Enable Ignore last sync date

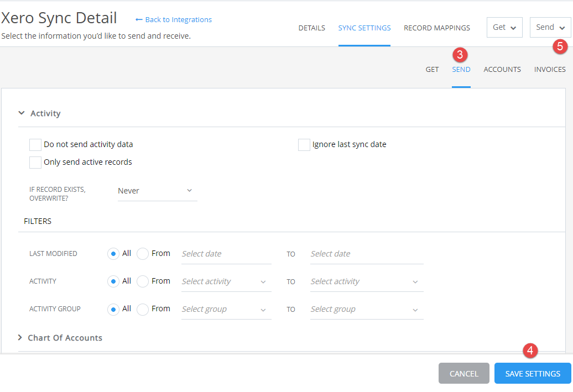[x=304, y=145]
